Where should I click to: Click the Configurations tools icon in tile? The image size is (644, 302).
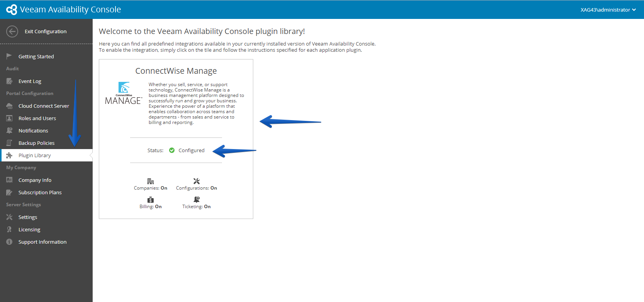(x=197, y=181)
